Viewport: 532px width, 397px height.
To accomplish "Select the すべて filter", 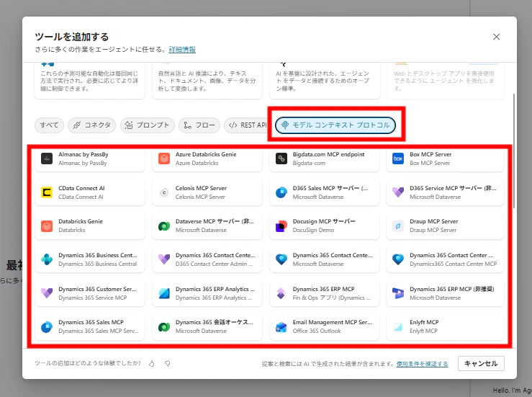I will pos(49,125).
